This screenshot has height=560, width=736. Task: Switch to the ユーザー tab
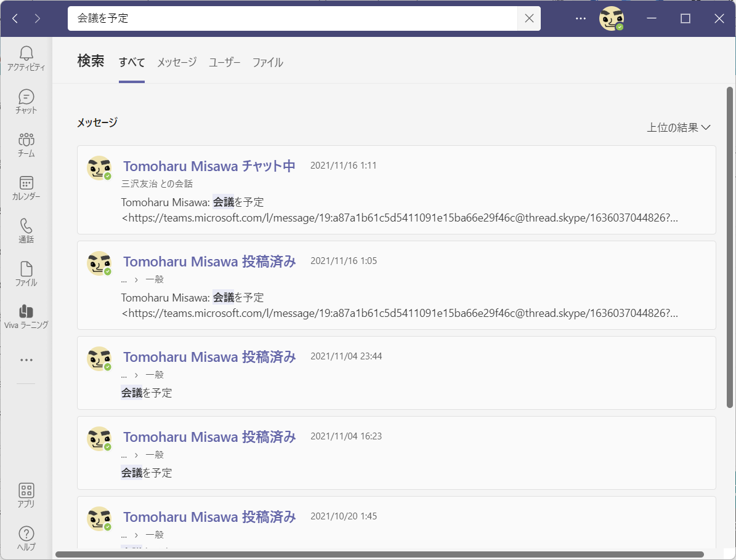pos(224,62)
